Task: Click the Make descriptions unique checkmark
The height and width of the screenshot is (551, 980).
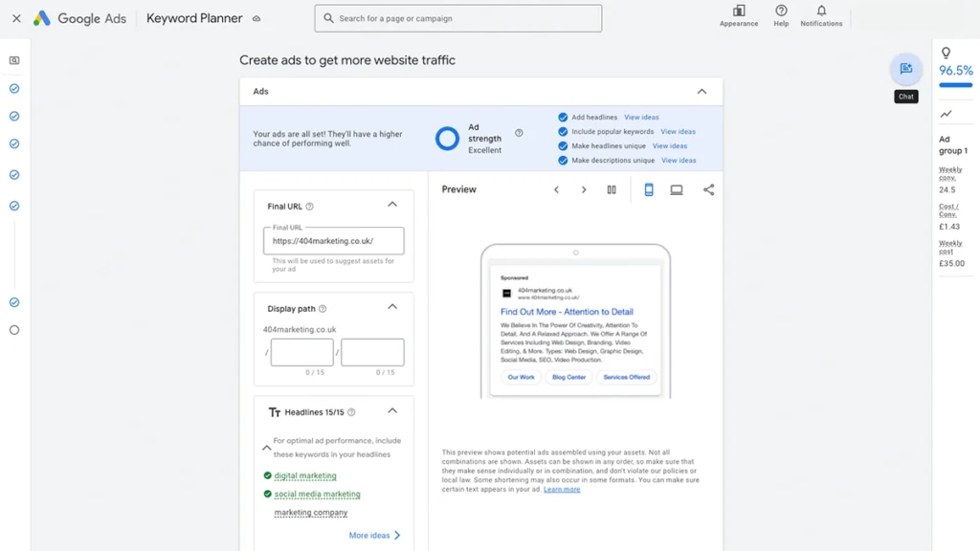Action: tap(563, 161)
